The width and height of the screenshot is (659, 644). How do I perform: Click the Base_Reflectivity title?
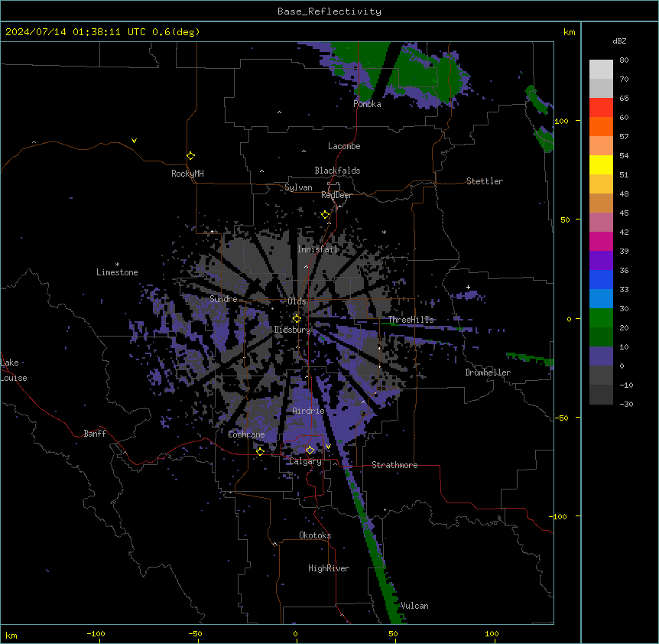point(329,11)
